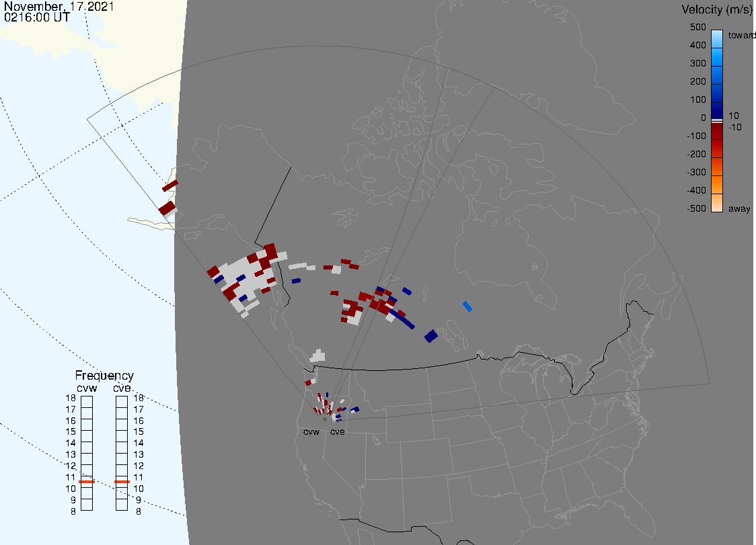Click the "cvw" radar label on the map
The height and width of the screenshot is (545, 756).
311,432
